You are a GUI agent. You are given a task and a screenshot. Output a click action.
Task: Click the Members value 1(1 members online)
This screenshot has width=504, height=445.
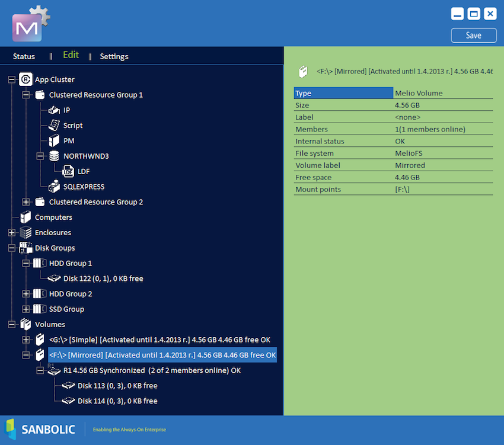[x=430, y=129]
